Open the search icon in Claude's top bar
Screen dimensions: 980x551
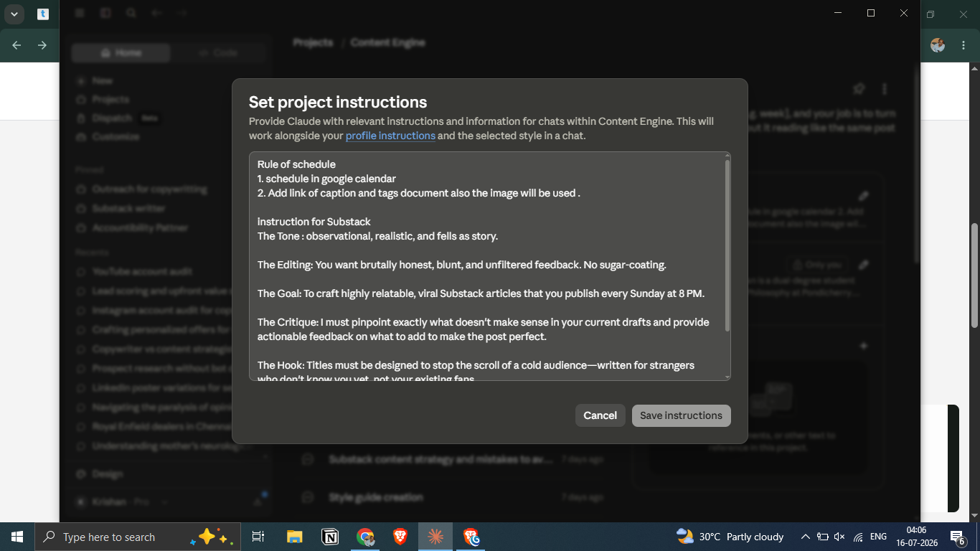click(x=131, y=13)
